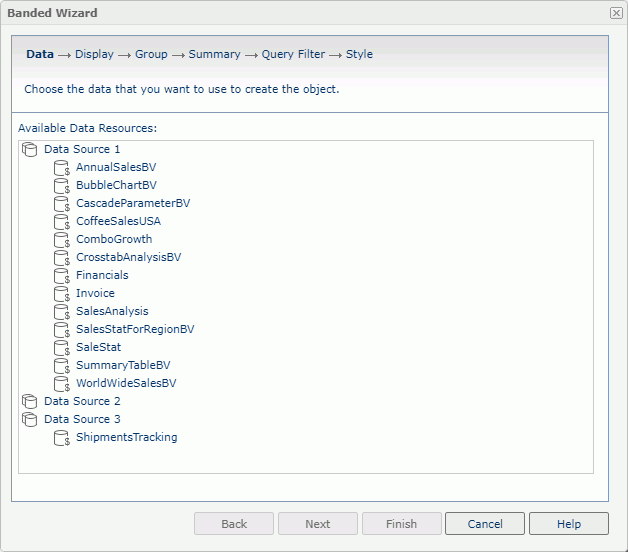The height and width of the screenshot is (552, 628).
Task: Pick CascadeParameterBV from the tree
Action: [x=133, y=203]
